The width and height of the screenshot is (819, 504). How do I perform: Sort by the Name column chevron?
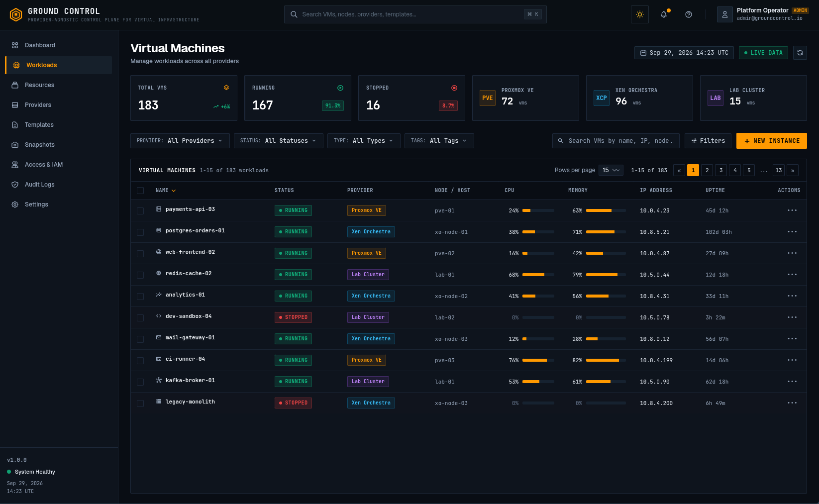[x=174, y=191]
